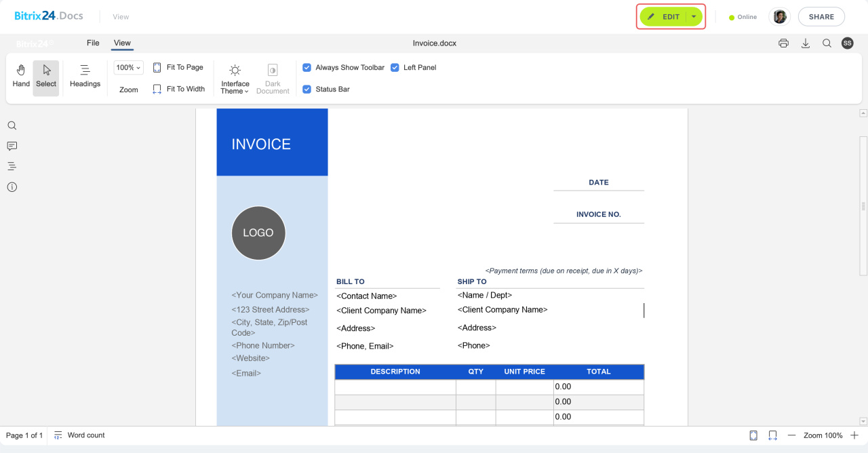Click status bar fit to page icon
Viewport: 868px width, 453px height.
point(753,435)
